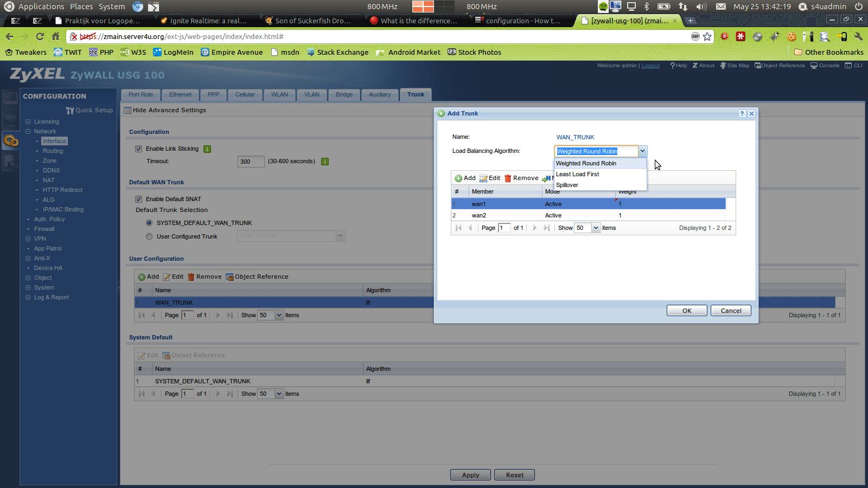
Task: Toggle Enable Default SNAT checkbox
Action: pos(138,199)
